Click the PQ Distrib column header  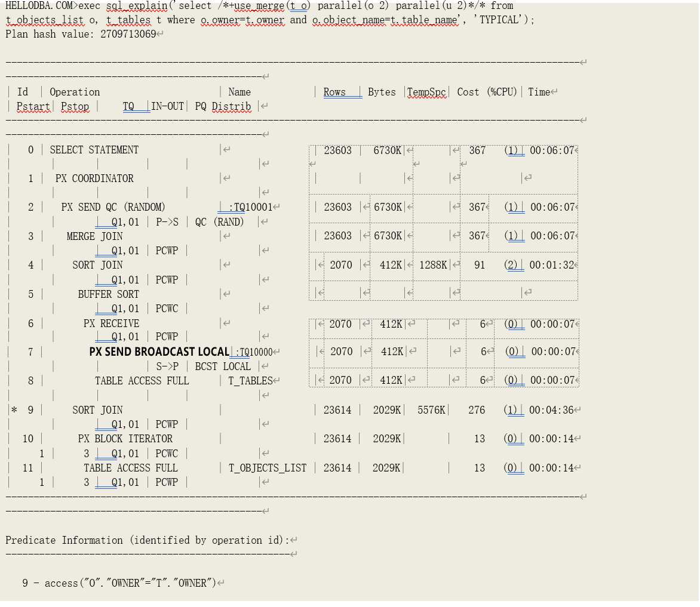click(x=223, y=106)
